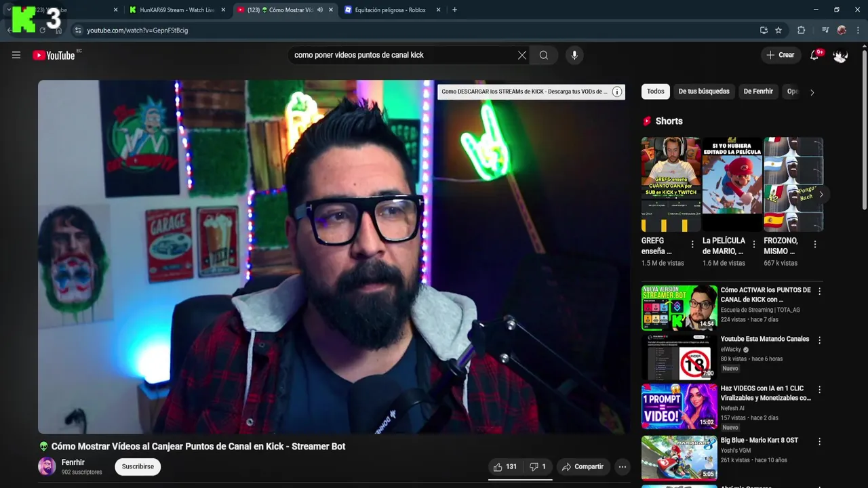Dislike the video with thumbs down
Image resolution: width=868 pixels, height=488 pixels.
538,466
